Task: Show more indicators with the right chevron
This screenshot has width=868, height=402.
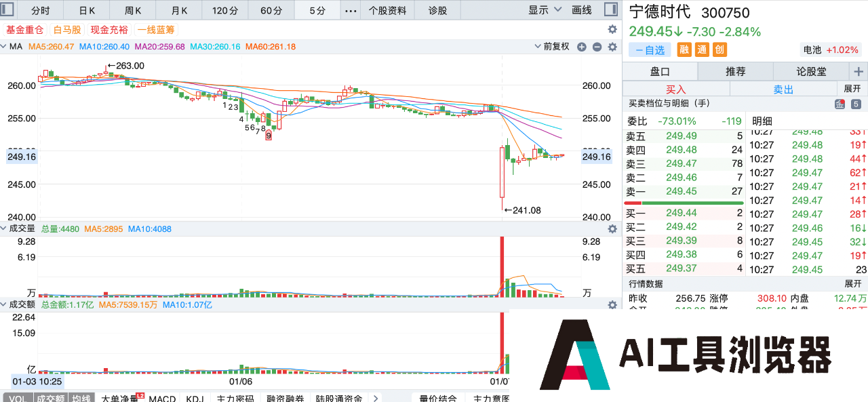Action: [375, 398]
